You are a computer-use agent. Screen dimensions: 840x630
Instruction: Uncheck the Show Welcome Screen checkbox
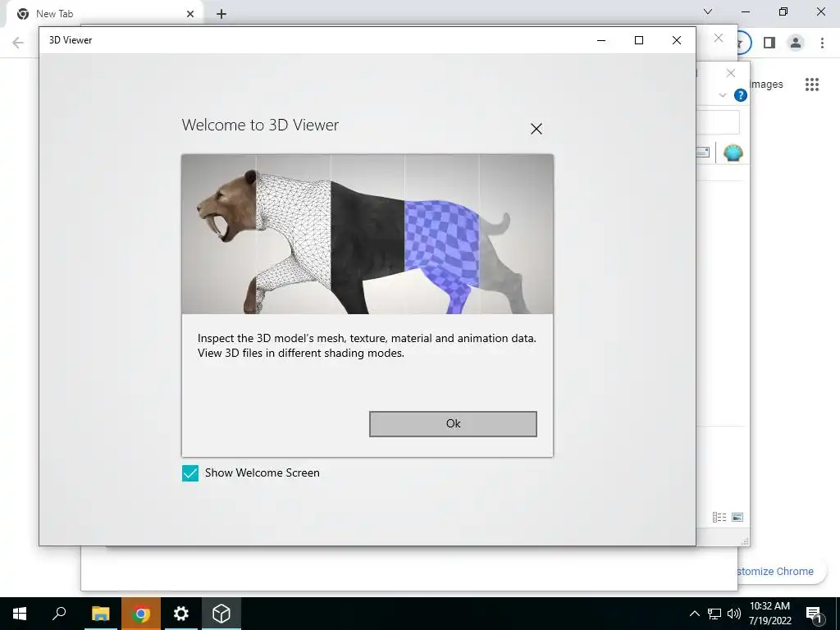pyautogui.click(x=190, y=473)
